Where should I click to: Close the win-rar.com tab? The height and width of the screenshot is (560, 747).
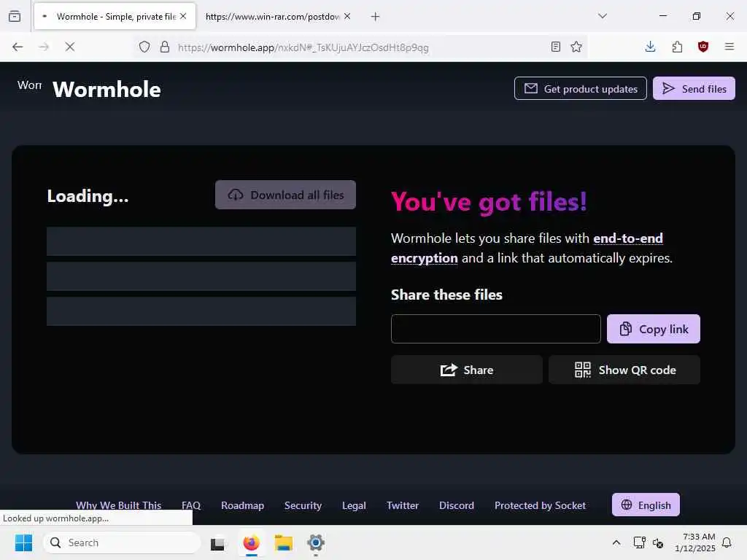(x=347, y=16)
